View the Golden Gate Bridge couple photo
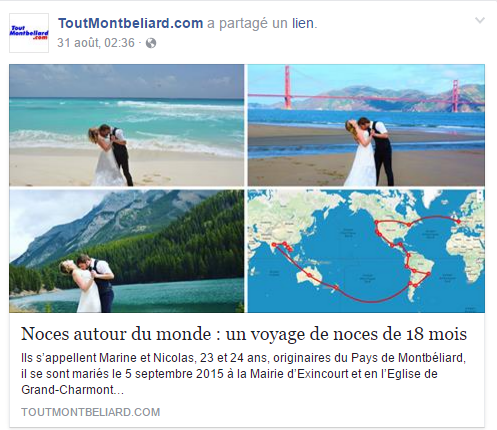497x430 pixels. tap(366, 125)
